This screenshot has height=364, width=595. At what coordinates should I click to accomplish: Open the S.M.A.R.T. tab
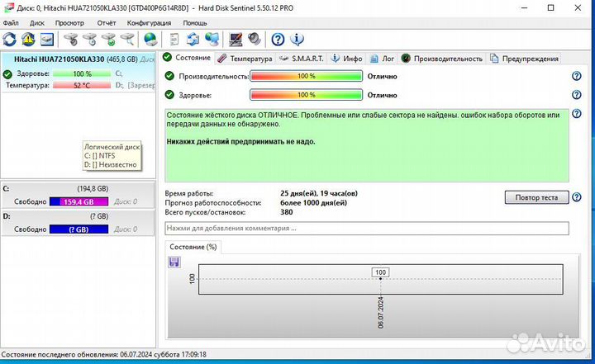pos(302,59)
